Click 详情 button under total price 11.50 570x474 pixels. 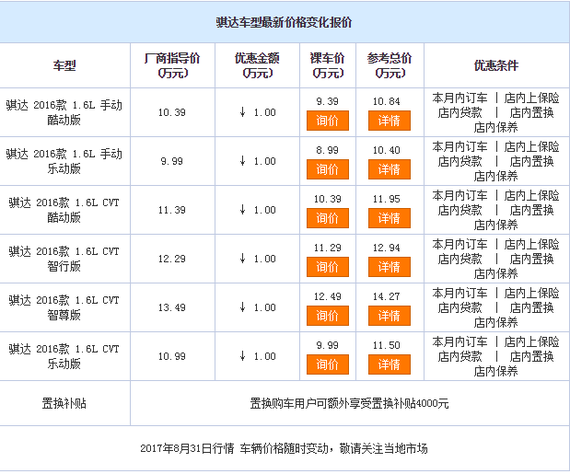click(389, 364)
